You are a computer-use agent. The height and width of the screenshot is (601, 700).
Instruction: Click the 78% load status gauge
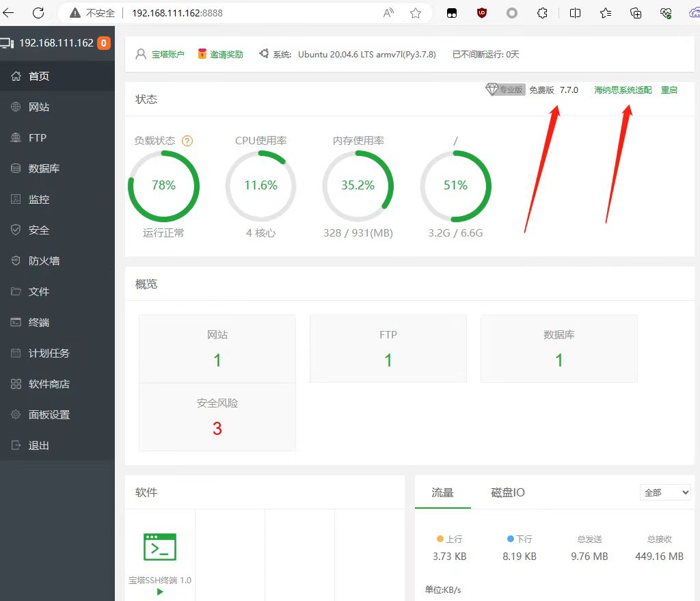(x=163, y=186)
